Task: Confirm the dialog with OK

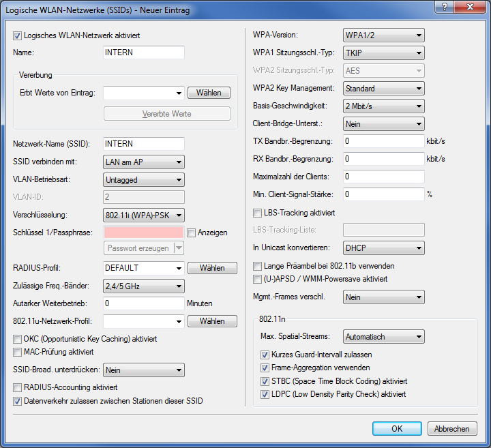Action: click(x=397, y=428)
